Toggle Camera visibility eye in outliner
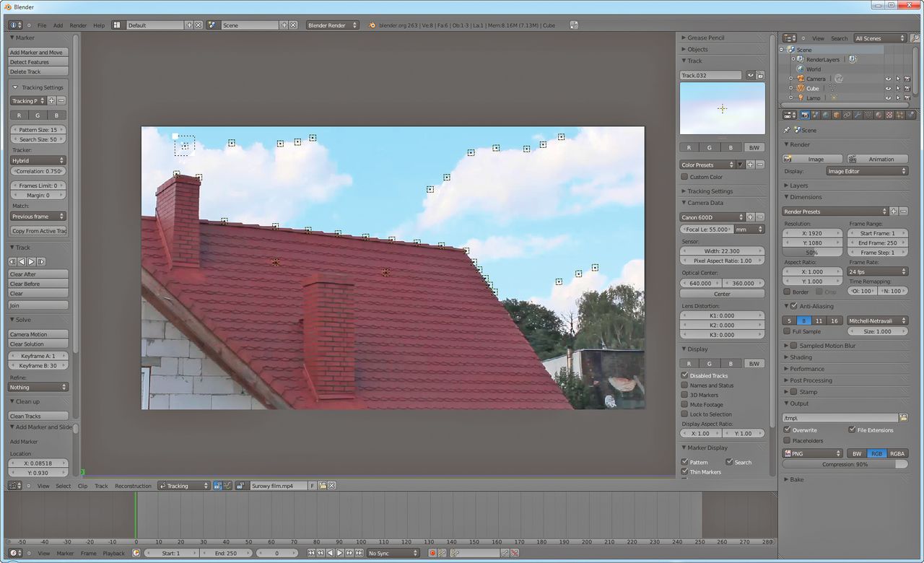924x563 pixels. pyautogui.click(x=888, y=79)
